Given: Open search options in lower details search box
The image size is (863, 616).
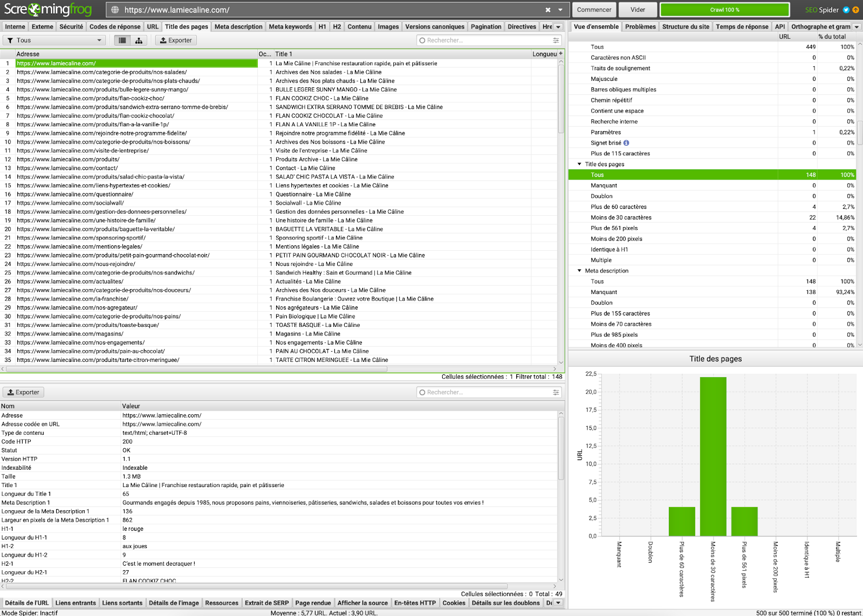Looking at the screenshot, I should pyautogui.click(x=556, y=393).
